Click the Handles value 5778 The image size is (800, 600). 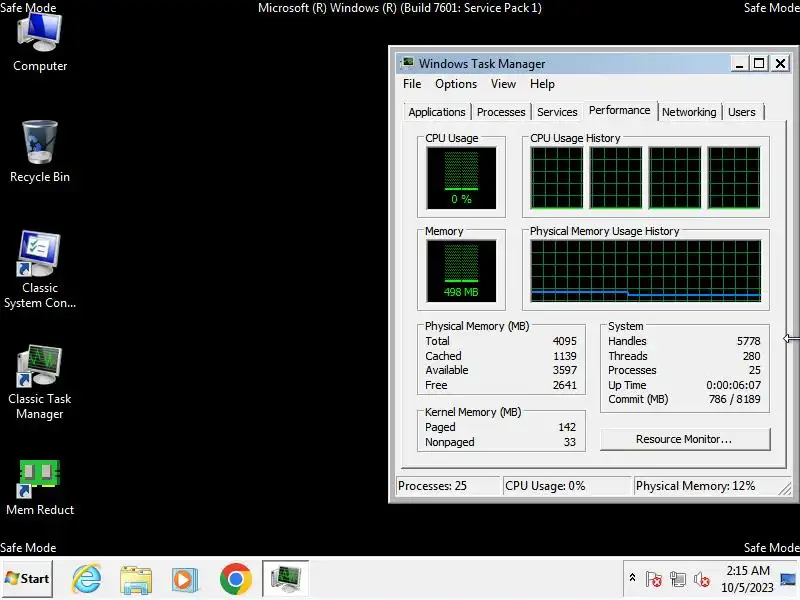(x=748, y=341)
